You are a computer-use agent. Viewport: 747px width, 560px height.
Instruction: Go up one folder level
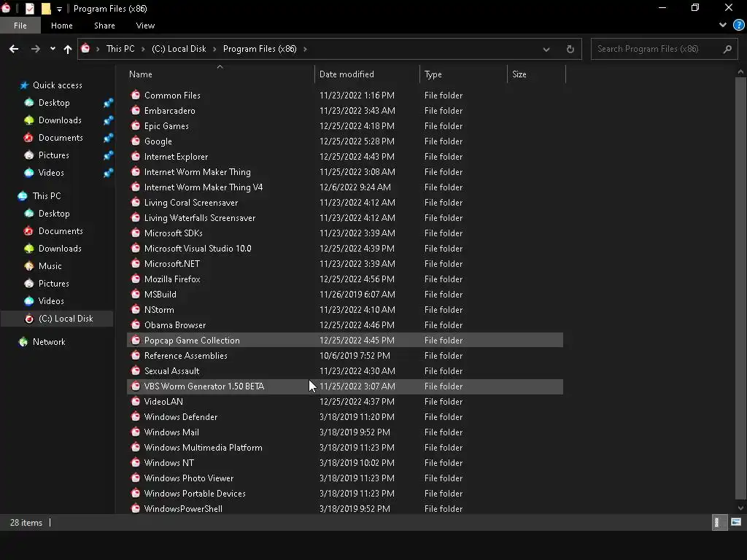pyautogui.click(x=68, y=49)
